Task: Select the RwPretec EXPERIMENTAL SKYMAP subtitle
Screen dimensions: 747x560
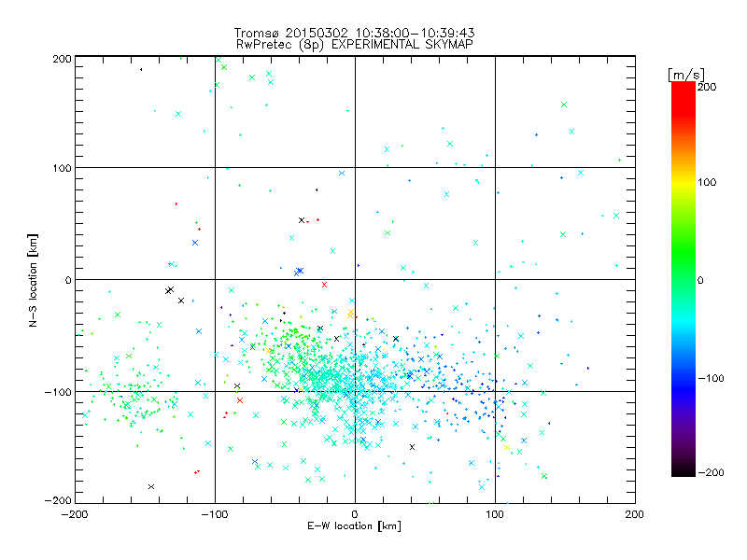Action: click(355, 44)
